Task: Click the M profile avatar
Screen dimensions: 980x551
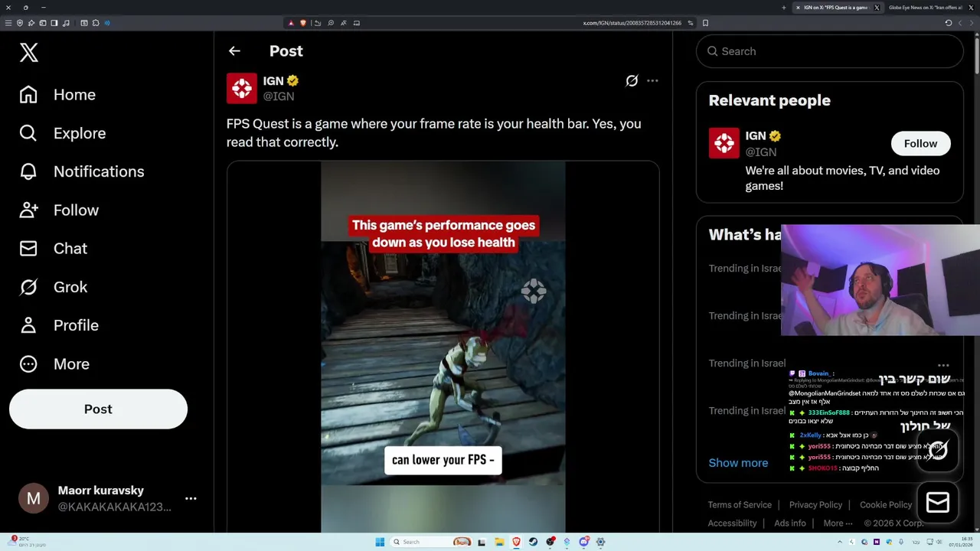Action: pos(34,499)
